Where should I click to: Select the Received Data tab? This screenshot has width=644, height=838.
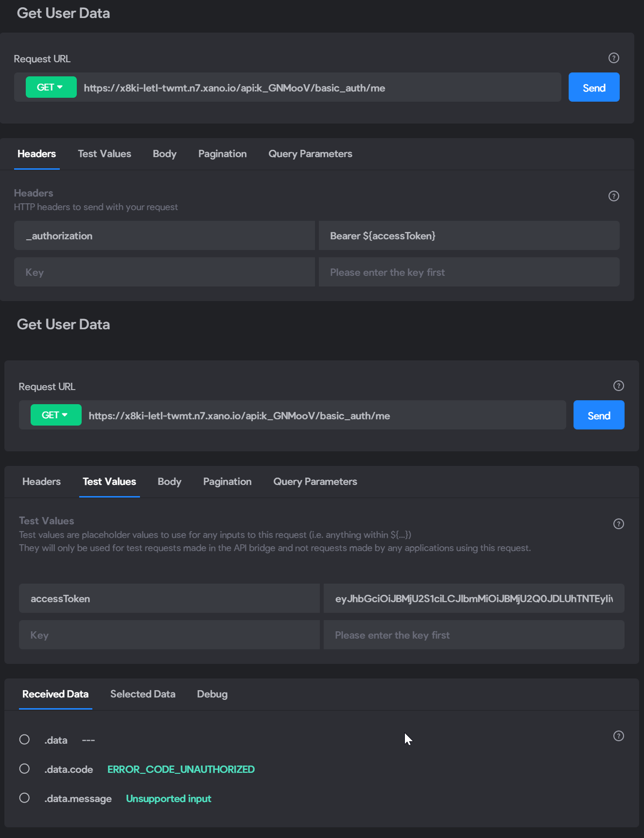[x=55, y=694]
